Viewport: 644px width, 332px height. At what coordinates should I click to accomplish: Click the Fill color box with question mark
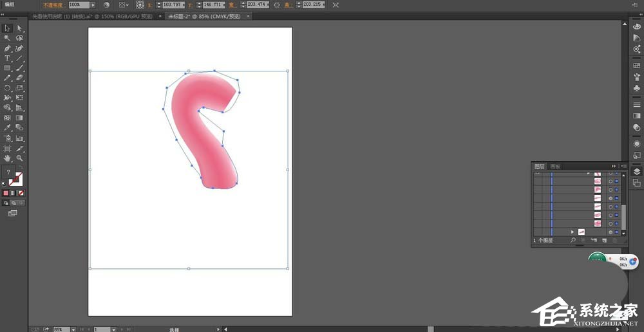8,172
